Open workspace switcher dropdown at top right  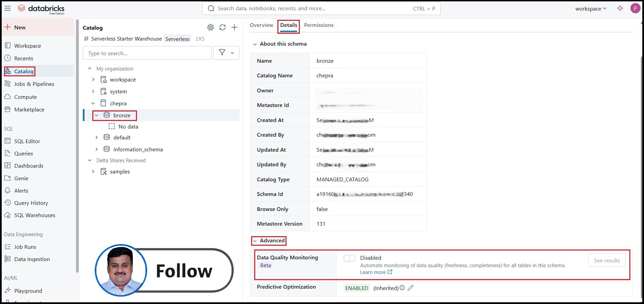[x=591, y=9]
